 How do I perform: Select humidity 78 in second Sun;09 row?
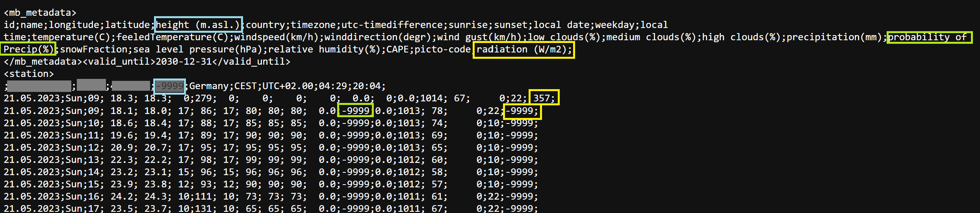(x=437, y=111)
